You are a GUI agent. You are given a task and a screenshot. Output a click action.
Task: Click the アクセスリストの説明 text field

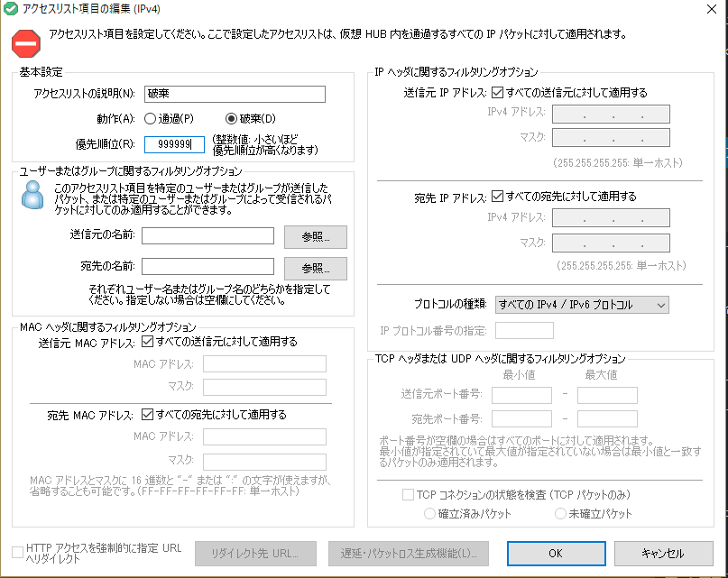pyautogui.click(x=233, y=95)
